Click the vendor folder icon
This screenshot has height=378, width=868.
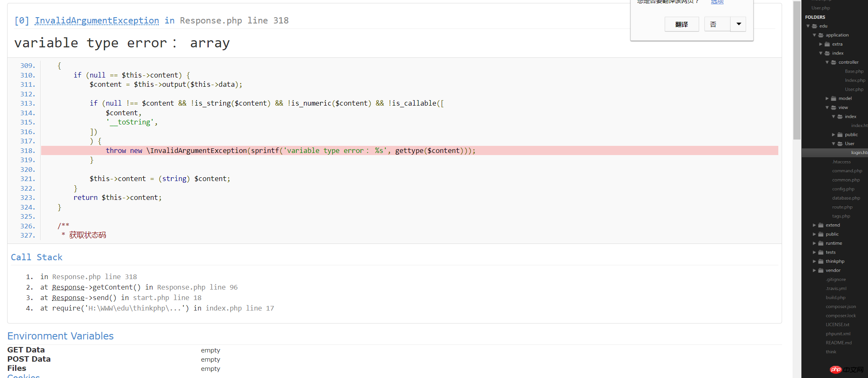coord(821,270)
